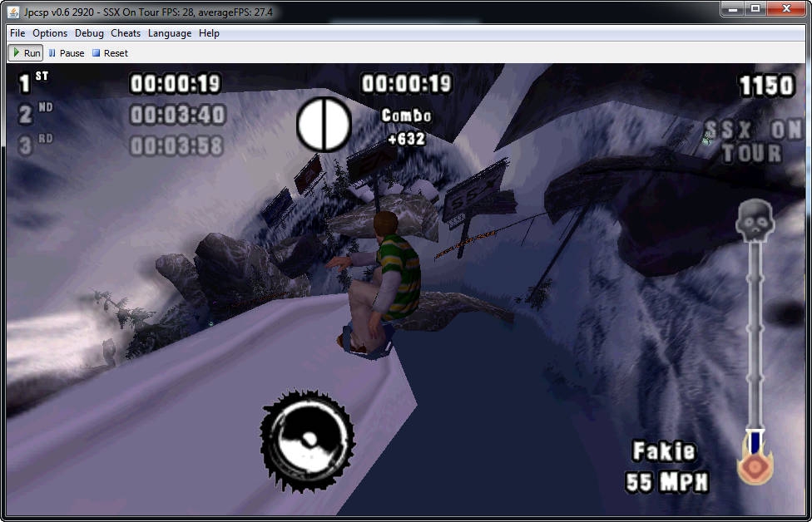Open the Language menu
Viewport: 812px width, 522px height.
[170, 33]
